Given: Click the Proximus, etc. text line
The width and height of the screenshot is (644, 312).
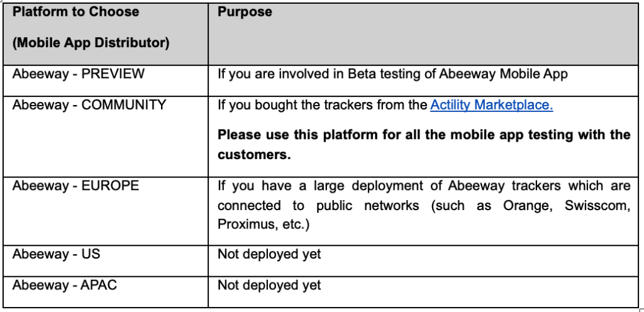Looking at the screenshot, I should coord(263,225).
